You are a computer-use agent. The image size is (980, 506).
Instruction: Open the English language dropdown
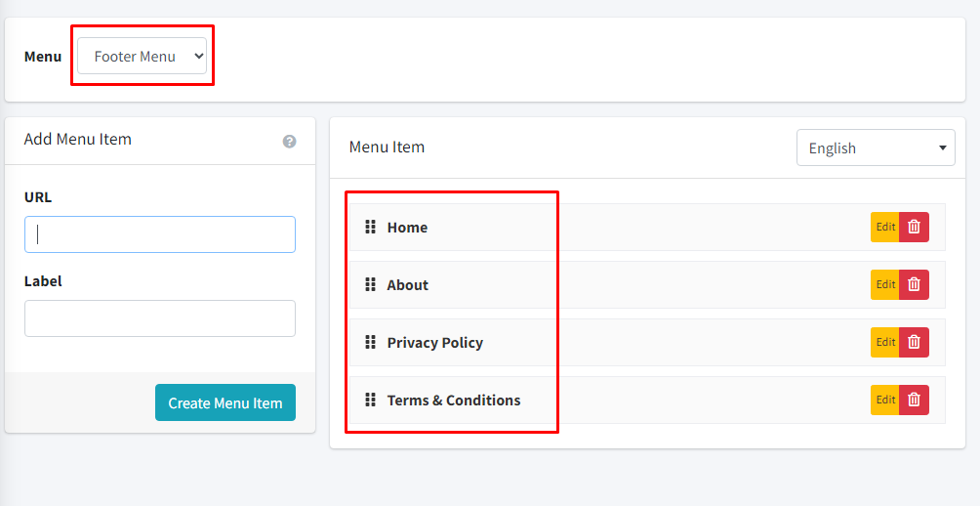875,148
